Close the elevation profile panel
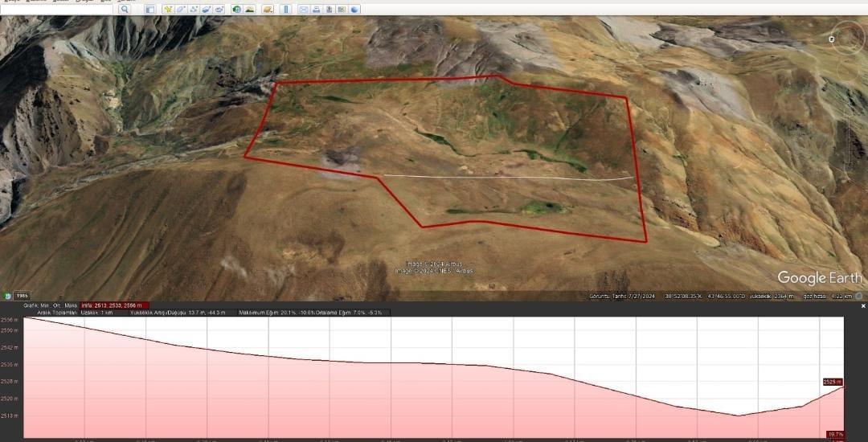Screen dimensions: 868x442 [x=863, y=306]
